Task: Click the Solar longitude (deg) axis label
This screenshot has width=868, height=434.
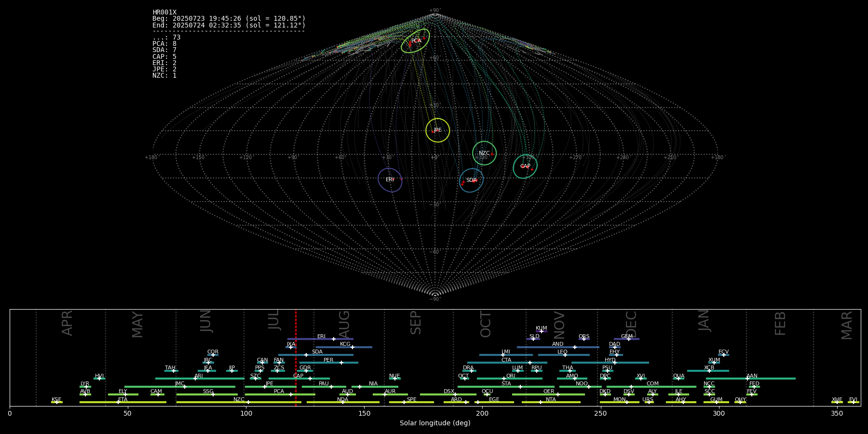Action: (435, 423)
